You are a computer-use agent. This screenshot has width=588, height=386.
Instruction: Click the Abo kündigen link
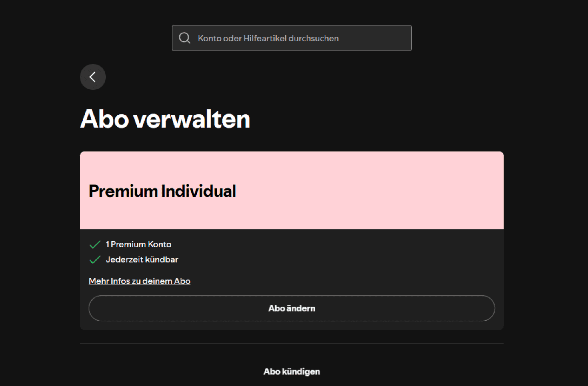(x=292, y=371)
